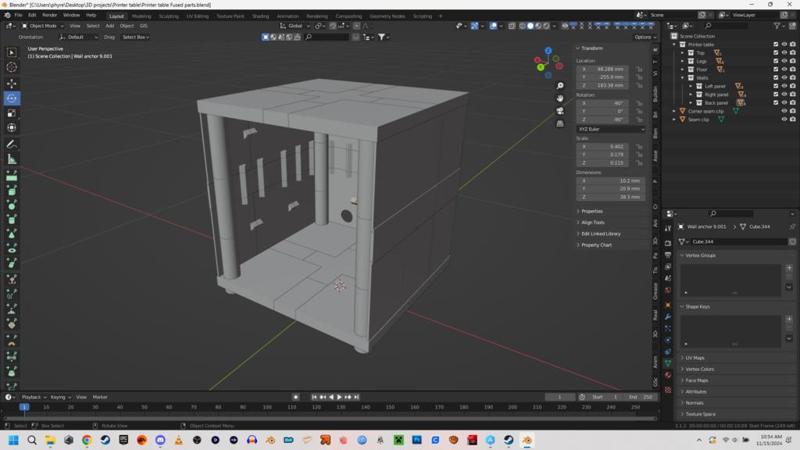
Task: Play the animation in the timeline
Action: coord(339,397)
